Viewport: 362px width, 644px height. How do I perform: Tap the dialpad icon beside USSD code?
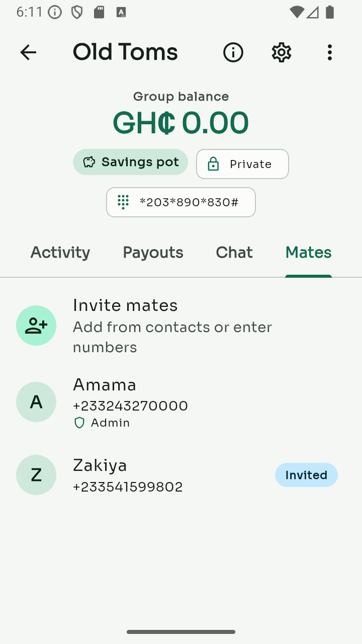(123, 202)
